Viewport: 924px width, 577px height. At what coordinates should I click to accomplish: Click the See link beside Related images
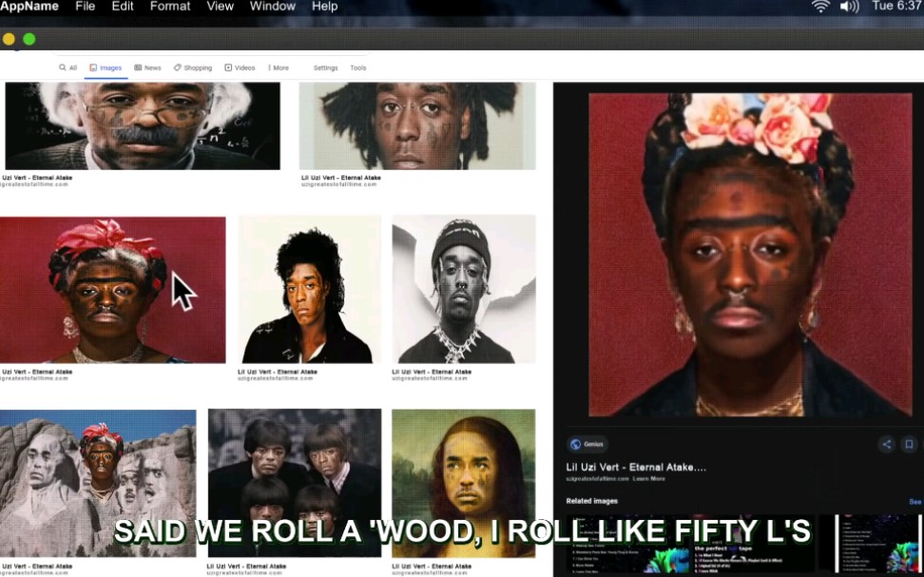click(915, 502)
